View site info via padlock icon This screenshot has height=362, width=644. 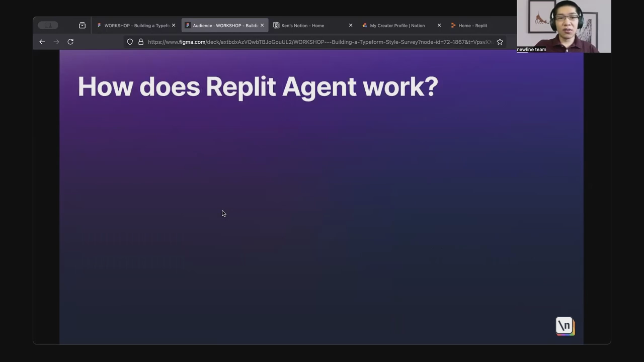pyautogui.click(x=141, y=42)
